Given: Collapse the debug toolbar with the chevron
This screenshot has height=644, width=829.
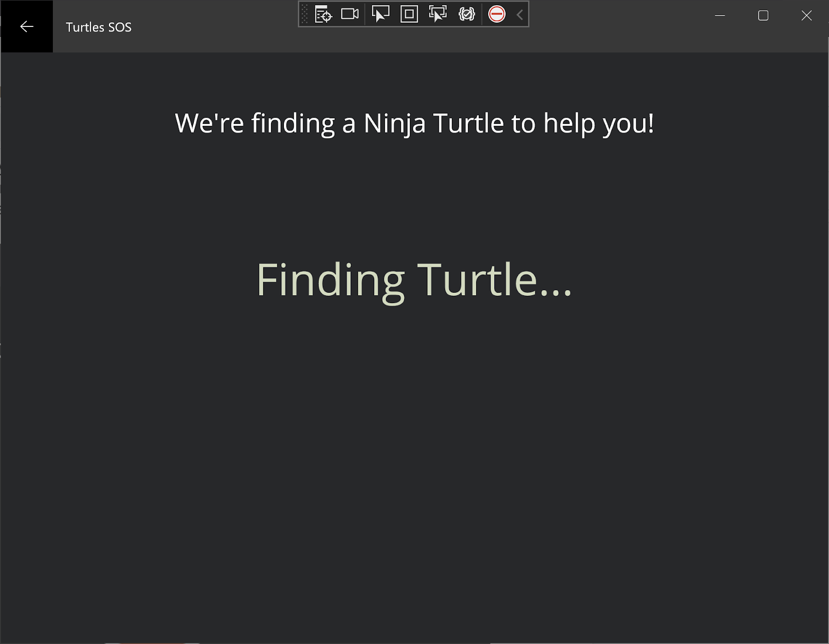Looking at the screenshot, I should 520,15.
